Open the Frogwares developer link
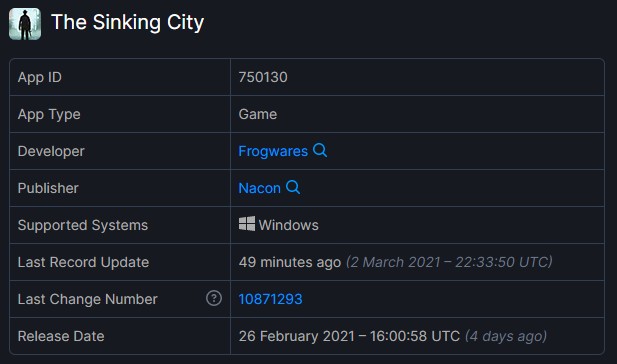This screenshot has height=364, width=617. pos(273,151)
